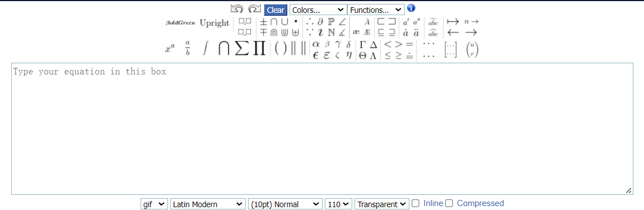Insert the partial derivative symbol
The height and width of the screenshot is (210, 644).
point(320,22)
